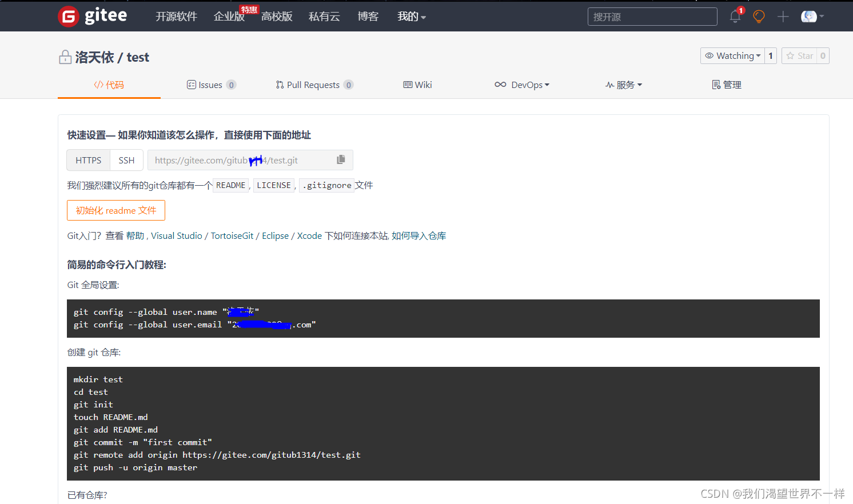Click the 洛天依 owner name link
853x504 pixels.
[x=94, y=57]
